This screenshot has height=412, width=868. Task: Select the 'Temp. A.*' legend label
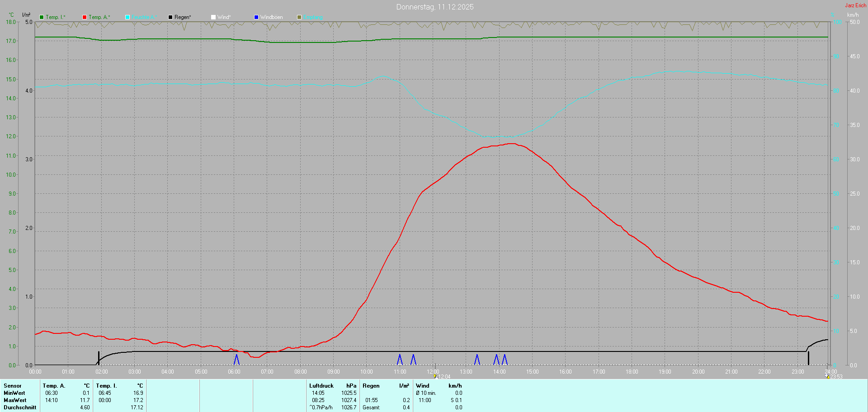[99, 17]
